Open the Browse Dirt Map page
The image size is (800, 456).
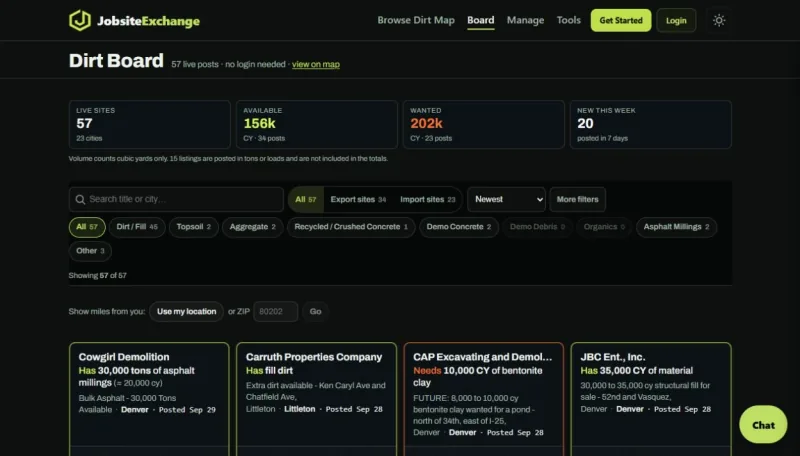pos(416,20)
